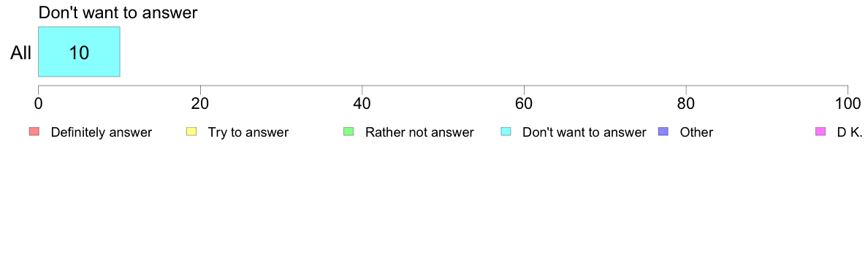Click the cyan Don't want to answer swatch
Viewport: 868px width, 269px height.
[506, 132]
